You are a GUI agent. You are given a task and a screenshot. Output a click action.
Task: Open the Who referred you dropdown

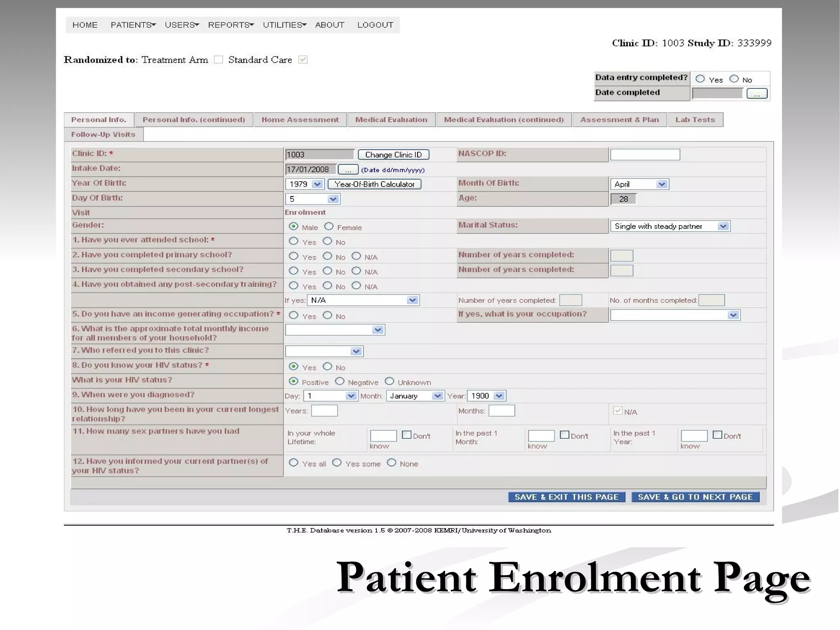324,351
